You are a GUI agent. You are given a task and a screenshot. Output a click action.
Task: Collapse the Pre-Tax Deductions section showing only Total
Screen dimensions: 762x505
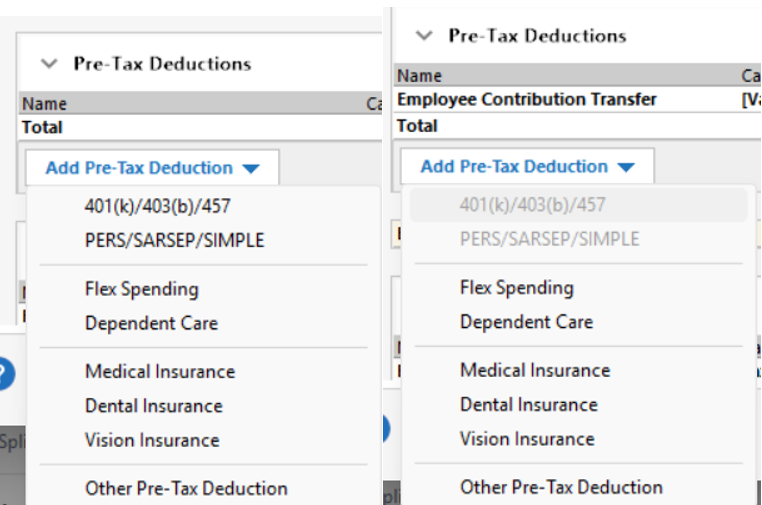48,64
